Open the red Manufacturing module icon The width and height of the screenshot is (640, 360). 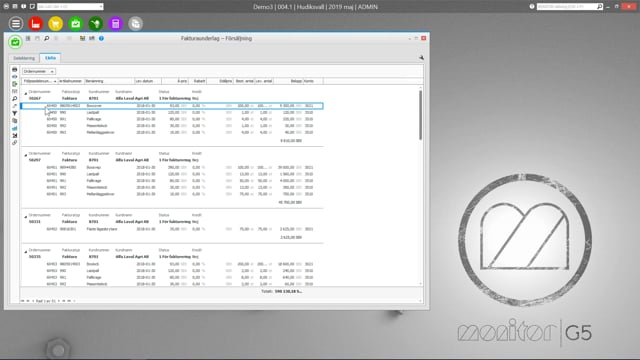36,24
